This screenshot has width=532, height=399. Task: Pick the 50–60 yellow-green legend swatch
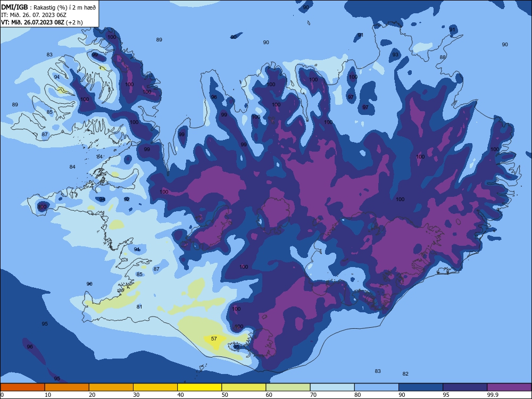tap(244, 387)
